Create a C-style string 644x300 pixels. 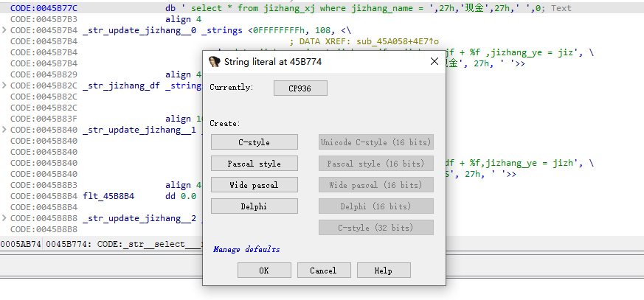[255, 142]
